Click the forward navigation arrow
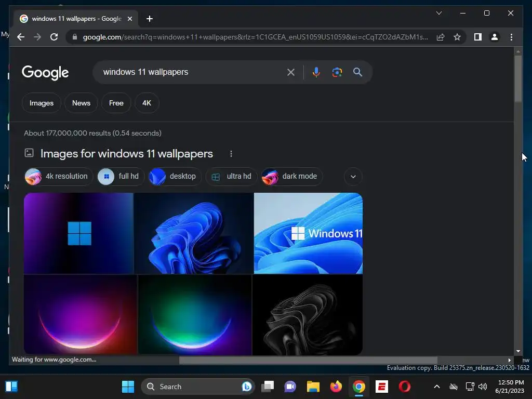 click(37, 37)
